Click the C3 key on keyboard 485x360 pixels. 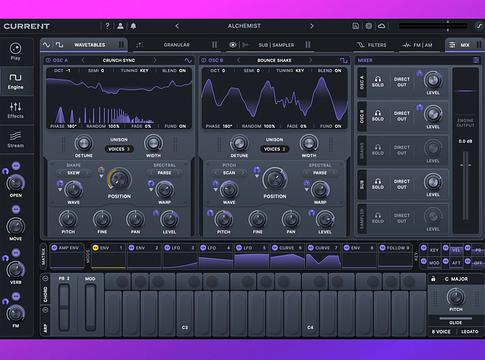click(185, 314)
